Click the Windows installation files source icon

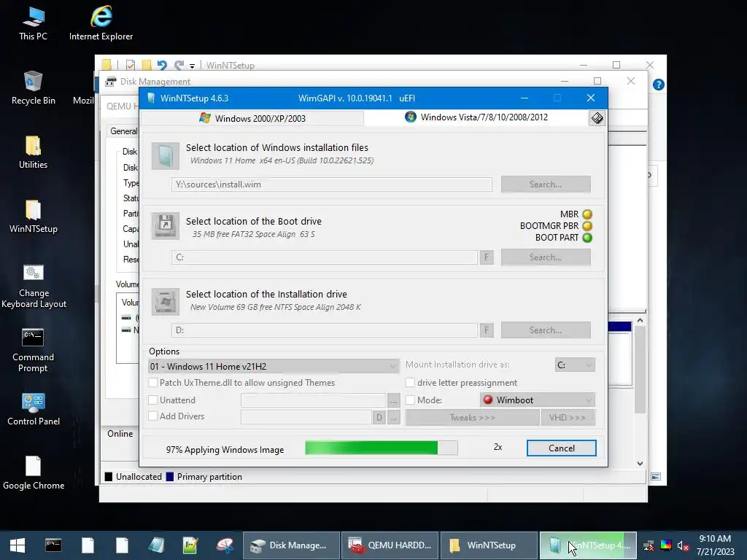tap(166, 156)
